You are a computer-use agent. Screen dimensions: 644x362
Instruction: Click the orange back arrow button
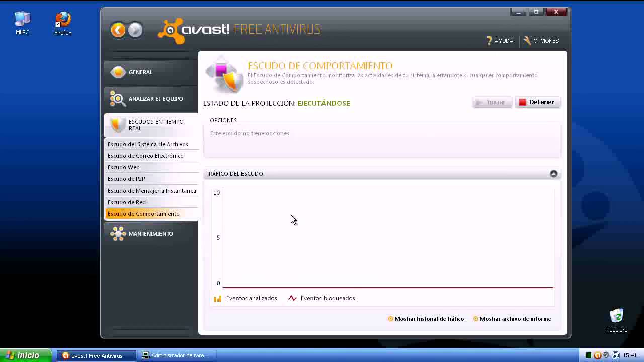coord(118,30)
